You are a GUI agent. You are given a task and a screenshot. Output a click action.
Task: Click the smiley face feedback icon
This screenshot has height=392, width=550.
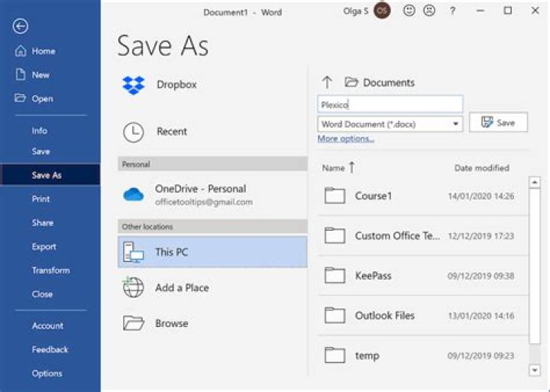pyautogui.click(x=409, y=11)
